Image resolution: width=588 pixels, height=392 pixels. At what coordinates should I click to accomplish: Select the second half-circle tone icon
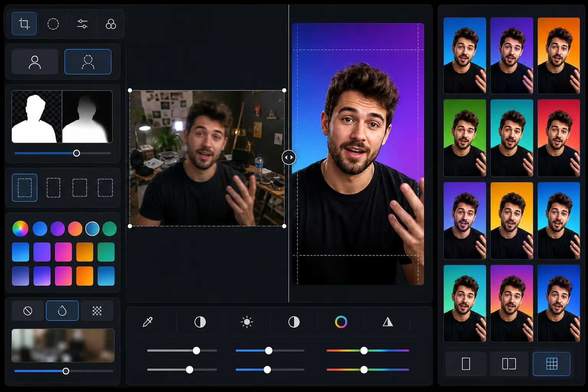(294, 322)
